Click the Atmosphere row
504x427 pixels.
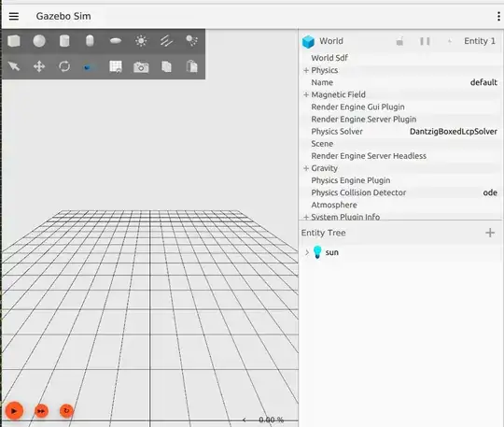tap(401, 205)
